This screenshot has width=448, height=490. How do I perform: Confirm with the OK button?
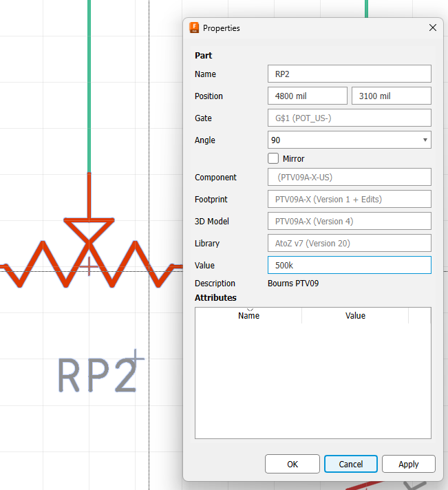pyautogui.click(x=292, y=464)
